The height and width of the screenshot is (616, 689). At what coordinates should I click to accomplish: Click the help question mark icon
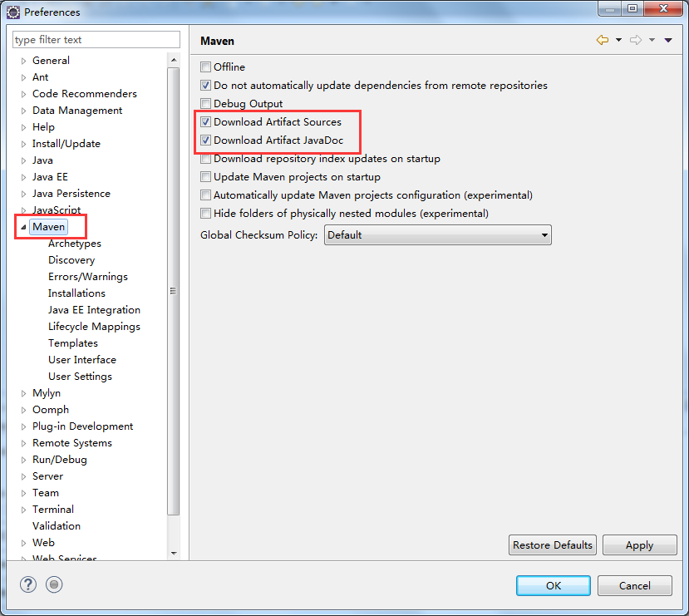click(28, 584)
